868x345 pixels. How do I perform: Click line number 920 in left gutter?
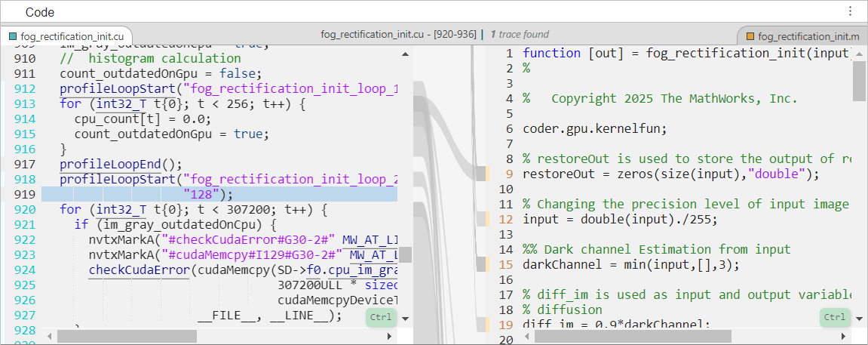point(26,210)
